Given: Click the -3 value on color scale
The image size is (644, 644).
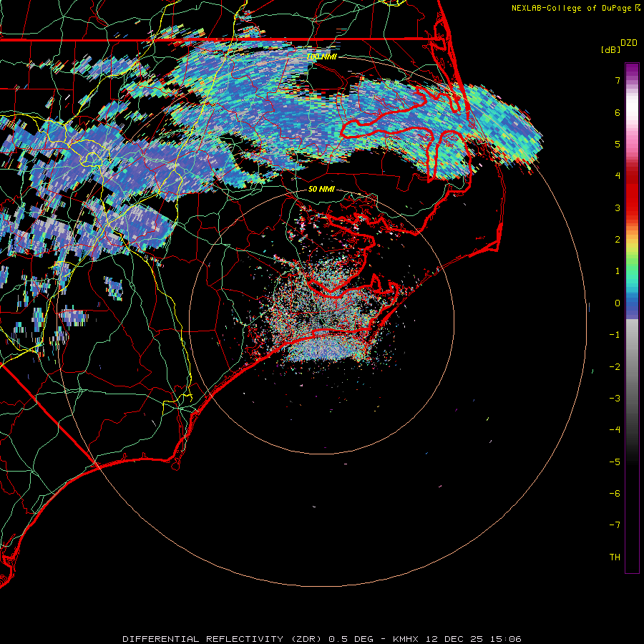Looking at the screenshot, I should (615, 399).
